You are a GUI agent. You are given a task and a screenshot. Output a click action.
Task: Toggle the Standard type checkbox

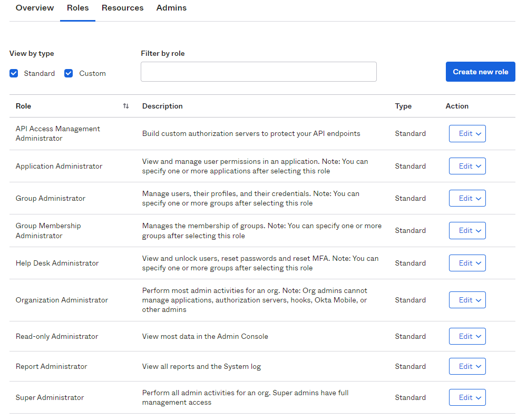14,73
